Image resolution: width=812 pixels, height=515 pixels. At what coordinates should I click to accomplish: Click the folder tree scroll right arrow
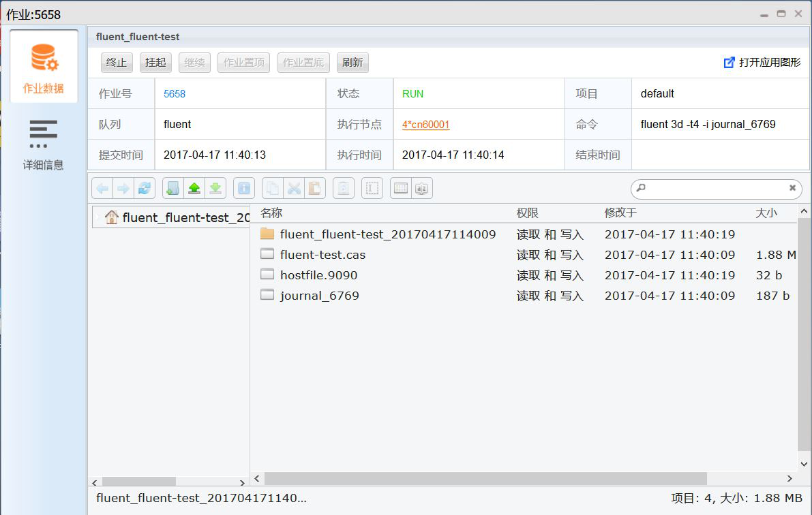242,482
